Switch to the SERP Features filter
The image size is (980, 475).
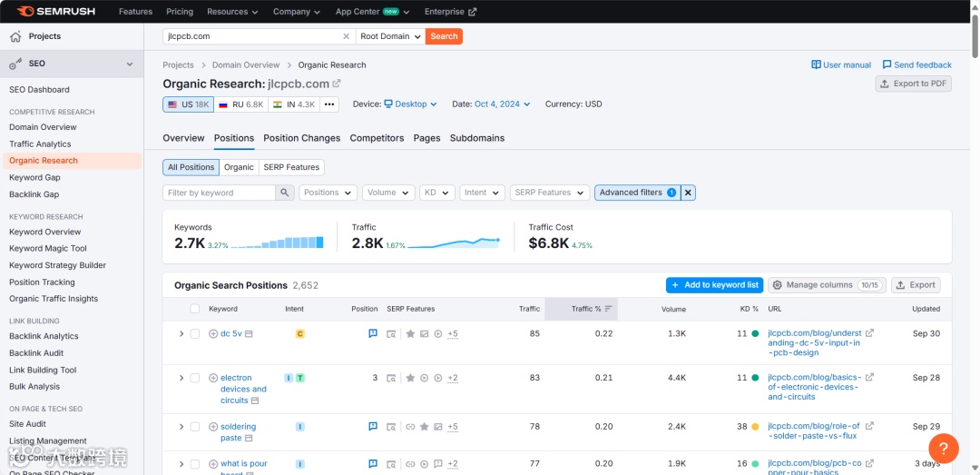click(x=291, y=167)
